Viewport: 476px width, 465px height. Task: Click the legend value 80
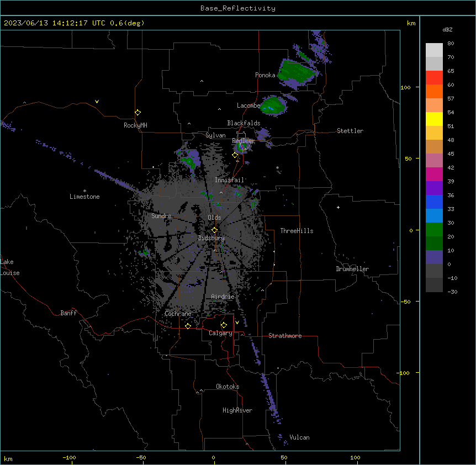[x=451, y=44]
